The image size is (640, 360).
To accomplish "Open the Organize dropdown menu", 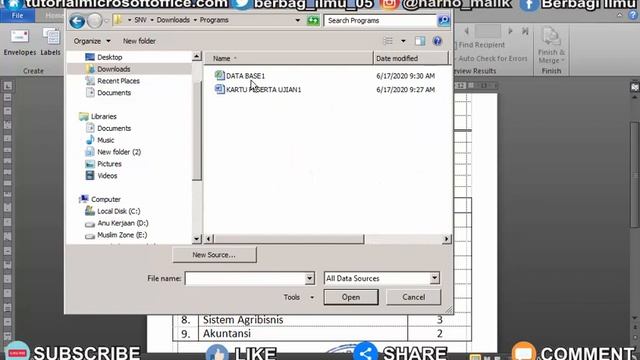I will pos(92,41).
